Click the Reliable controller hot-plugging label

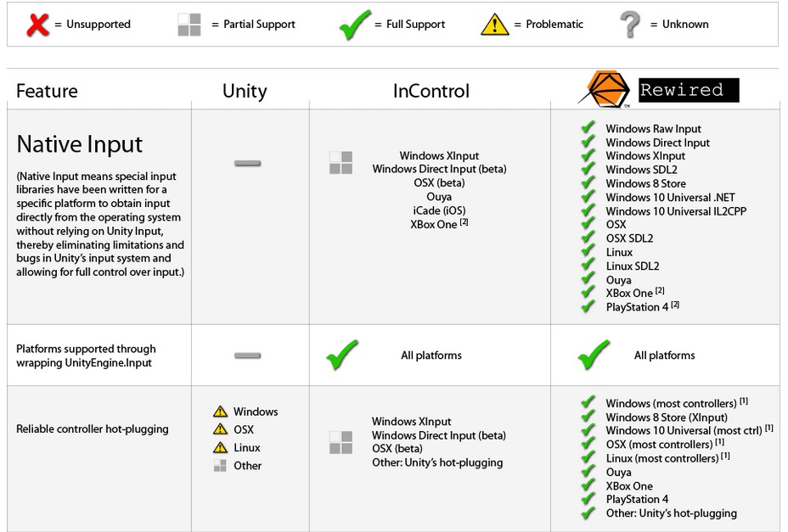[x=92, y=429]
